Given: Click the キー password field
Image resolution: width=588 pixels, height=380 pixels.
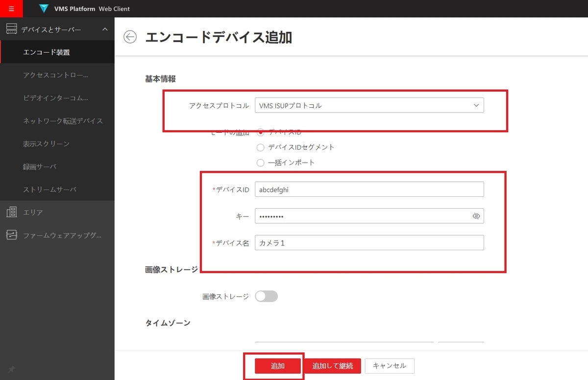Looking at the screenshot, I should pyautogui.click(x=369, y=216).
